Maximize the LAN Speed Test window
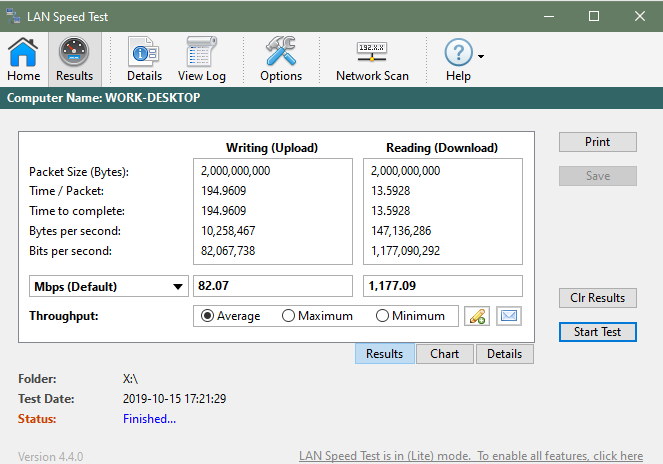The width and height of the screenshot is (663, 464). 594,16
